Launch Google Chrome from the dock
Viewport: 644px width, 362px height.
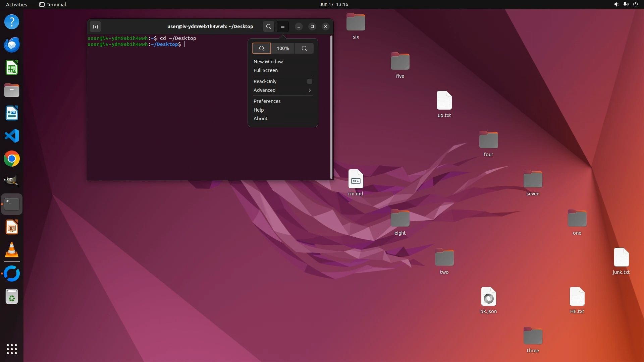click(x=12, y=159)
